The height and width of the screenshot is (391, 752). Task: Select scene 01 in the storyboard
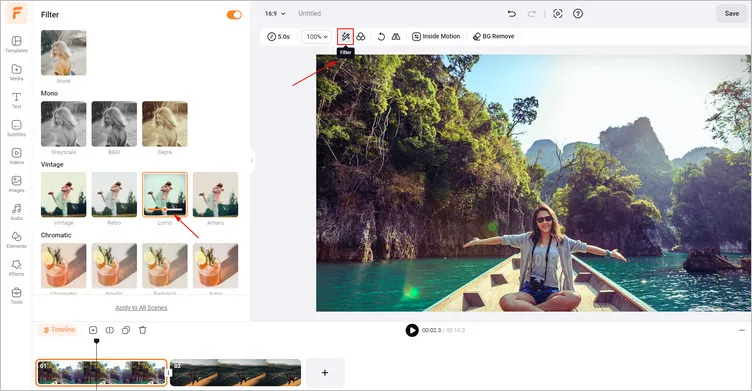pos(101,373)
